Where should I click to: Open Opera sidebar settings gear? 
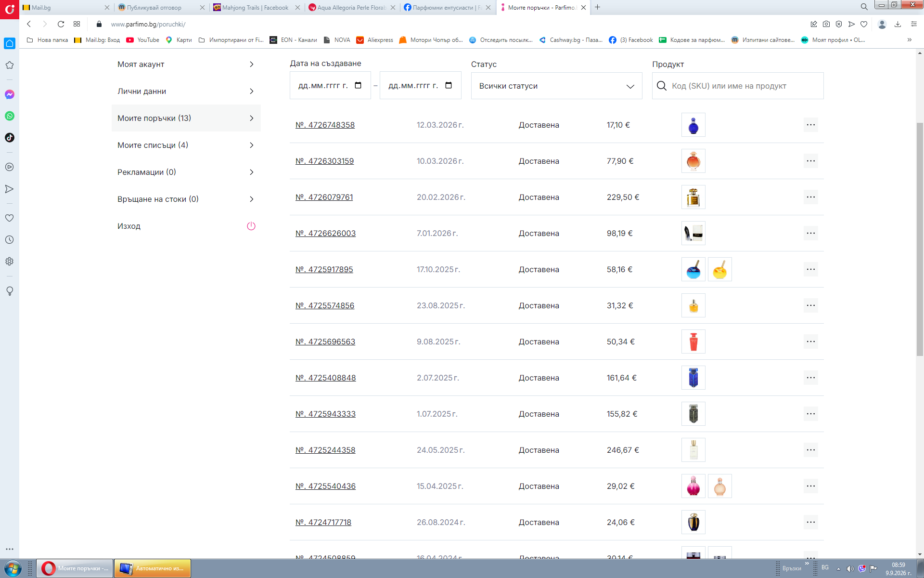pyautogui.click(x=10, y=262)
